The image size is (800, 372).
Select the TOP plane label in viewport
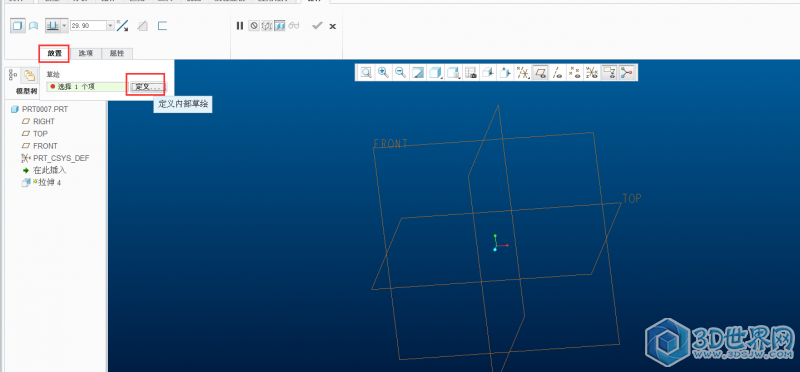click(632, 199)
